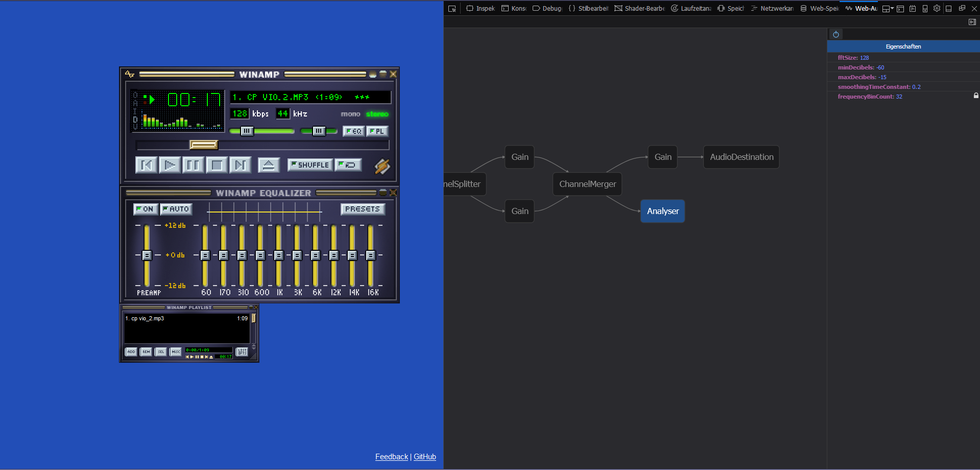Switch to the Stilbearbeitung tab
The width and height of the screenshot is (980, 470).
588,9
